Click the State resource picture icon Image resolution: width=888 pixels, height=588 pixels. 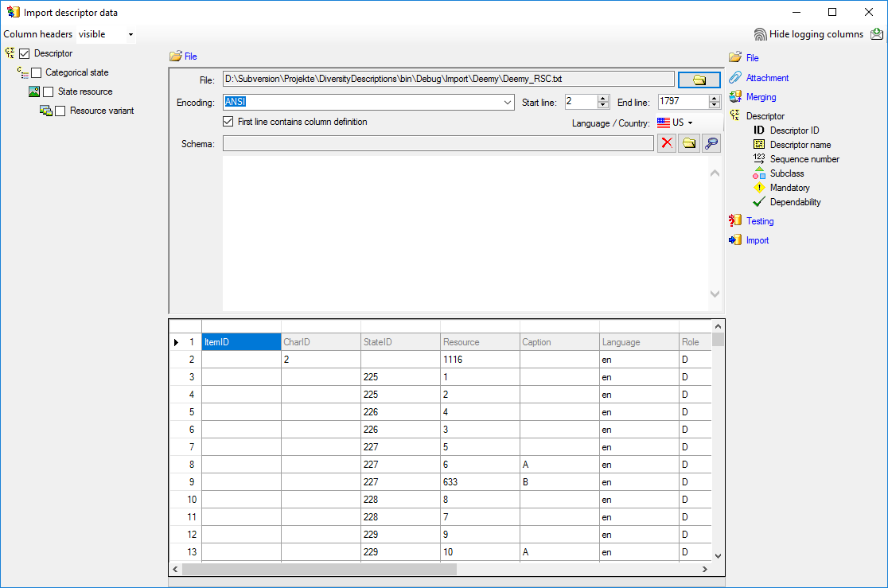(34, 92)
